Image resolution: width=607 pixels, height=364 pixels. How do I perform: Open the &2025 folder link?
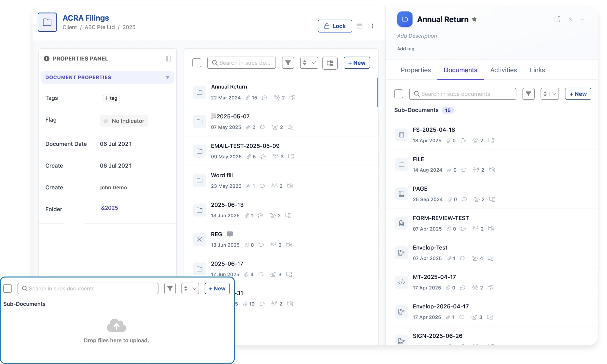[109, 208]
